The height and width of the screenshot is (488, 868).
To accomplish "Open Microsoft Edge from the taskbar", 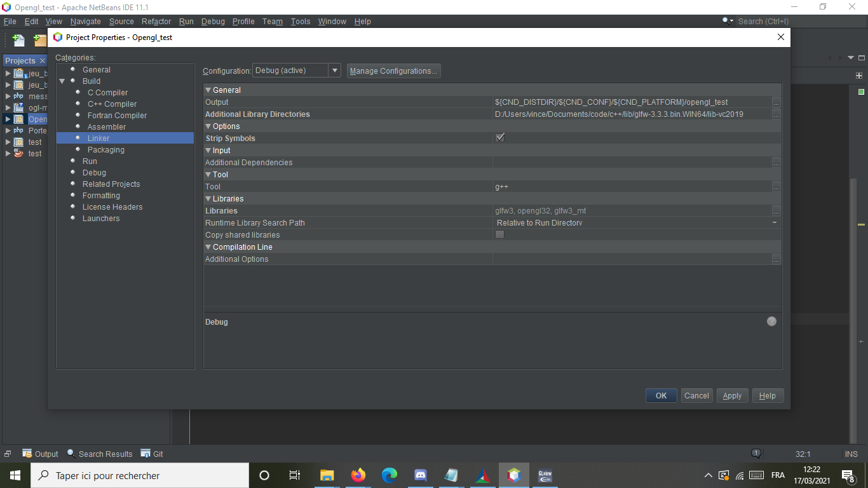I will tap(390, 475).
